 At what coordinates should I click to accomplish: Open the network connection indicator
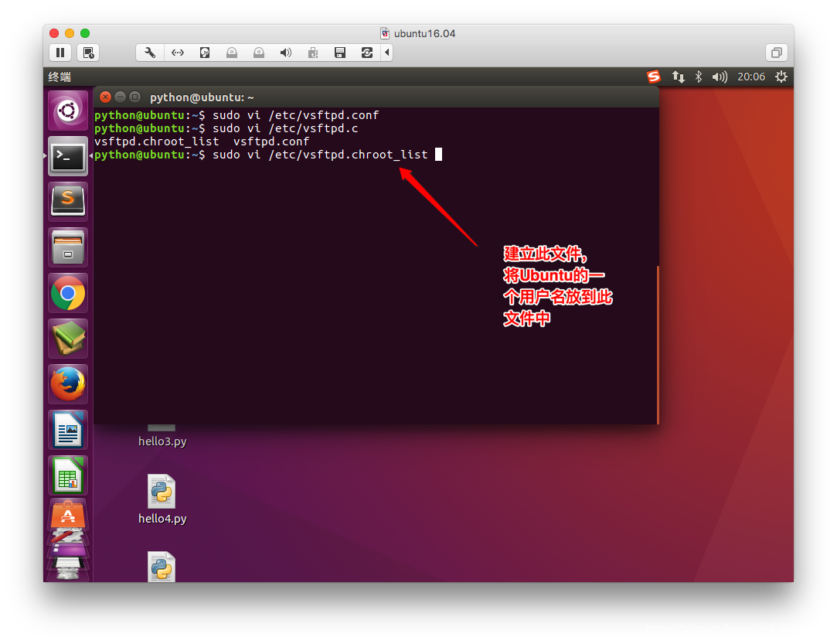[678, 77]
